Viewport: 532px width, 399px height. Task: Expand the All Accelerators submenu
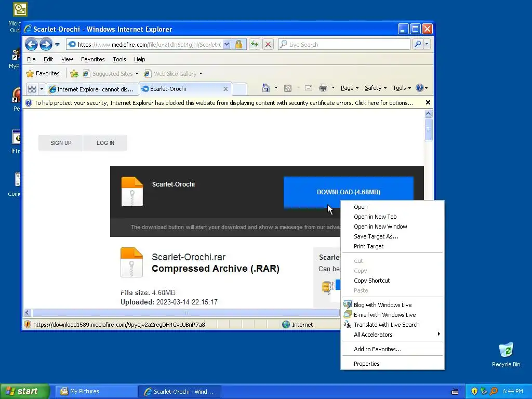click(x=393, y=335)
